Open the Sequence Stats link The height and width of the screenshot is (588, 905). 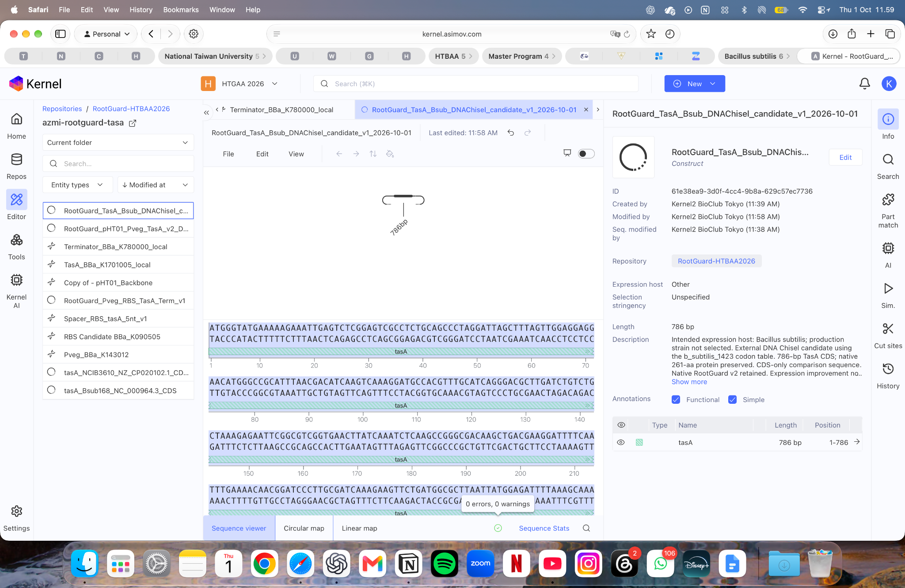coord(544,528)
